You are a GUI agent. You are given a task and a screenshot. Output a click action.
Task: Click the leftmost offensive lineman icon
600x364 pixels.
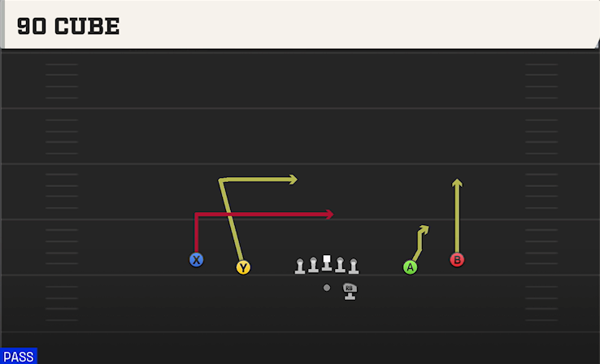click(x=300, y=266)
